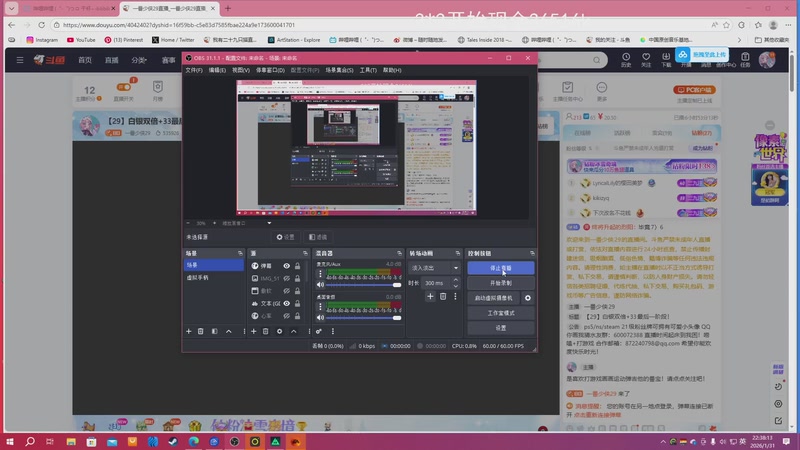Click browser address bar with douyu URL

click(383, 24)
